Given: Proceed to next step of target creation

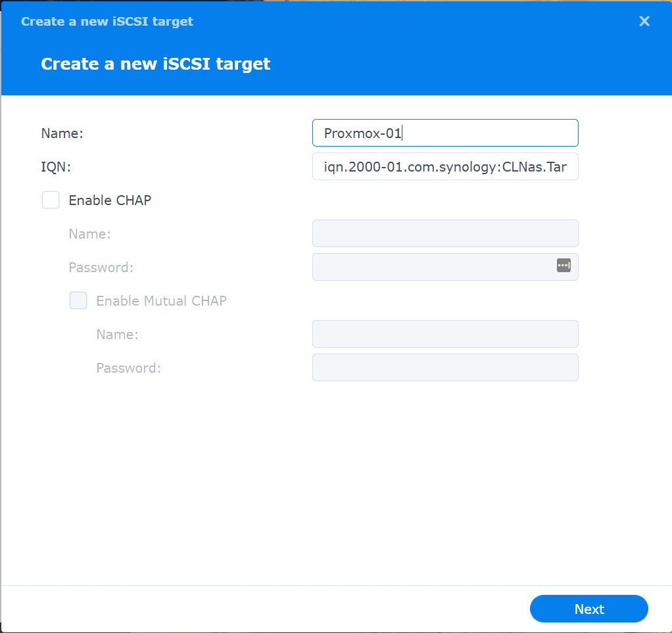Looking at the screenshot, I should click(588, 609).
